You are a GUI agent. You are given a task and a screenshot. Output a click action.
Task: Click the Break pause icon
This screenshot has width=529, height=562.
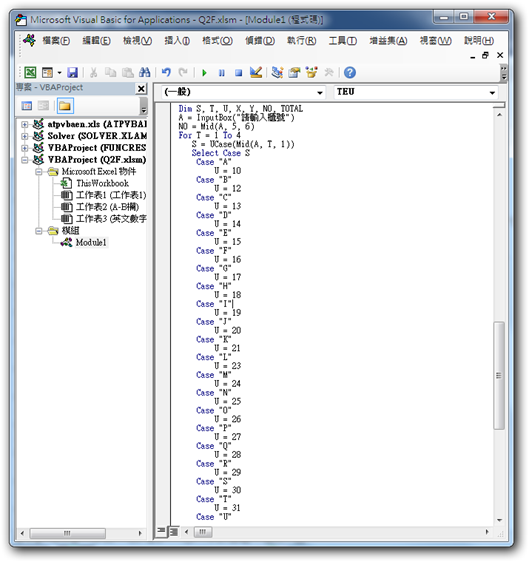[222, 73]
